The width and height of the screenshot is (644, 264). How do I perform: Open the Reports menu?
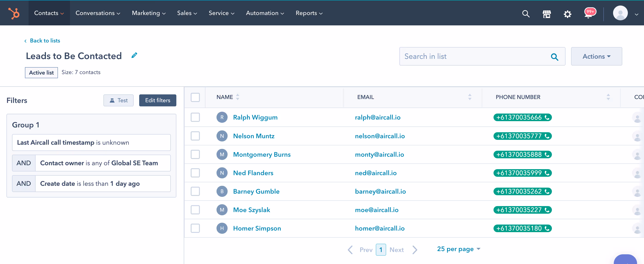pos(309,13)
